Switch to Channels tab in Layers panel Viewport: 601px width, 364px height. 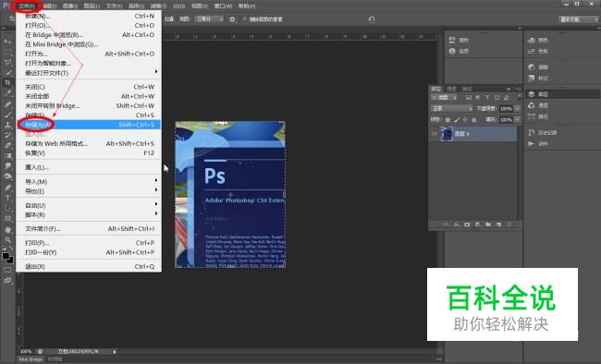[451, 89]
